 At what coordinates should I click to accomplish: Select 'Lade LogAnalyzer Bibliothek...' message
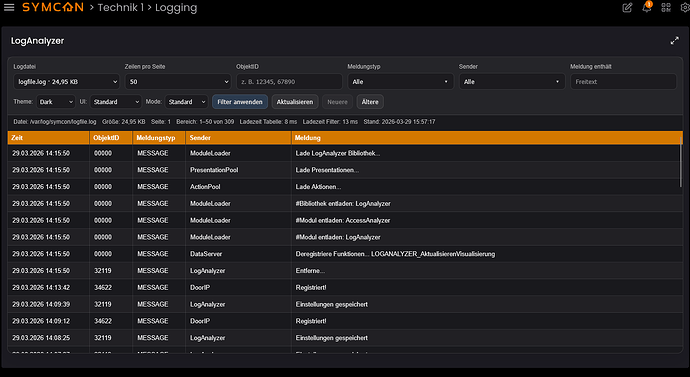click(338, 154)
